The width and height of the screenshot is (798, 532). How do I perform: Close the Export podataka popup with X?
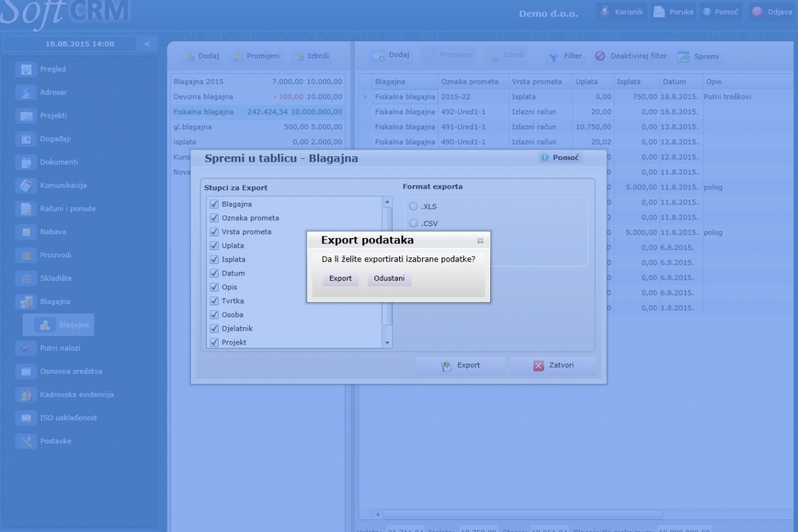point(480,241)
